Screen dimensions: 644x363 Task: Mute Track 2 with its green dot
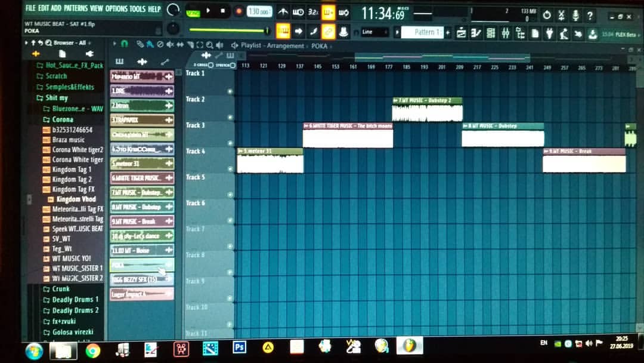tap(230, 117)
